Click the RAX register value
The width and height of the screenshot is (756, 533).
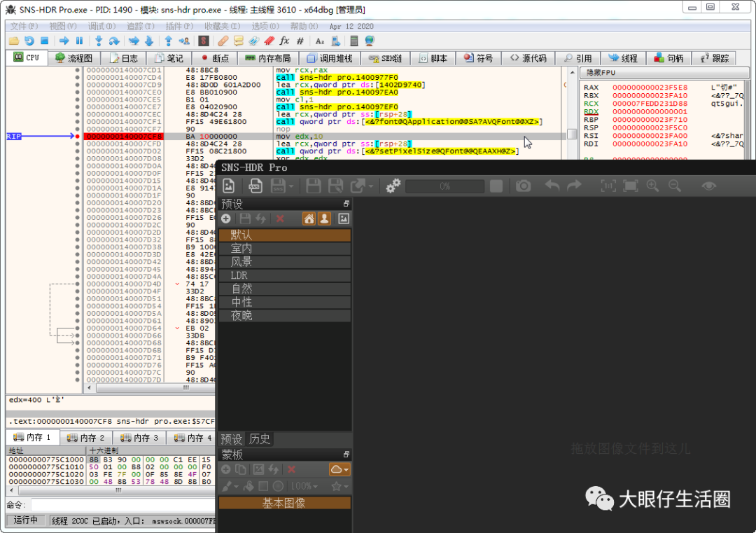click(650, 88)
